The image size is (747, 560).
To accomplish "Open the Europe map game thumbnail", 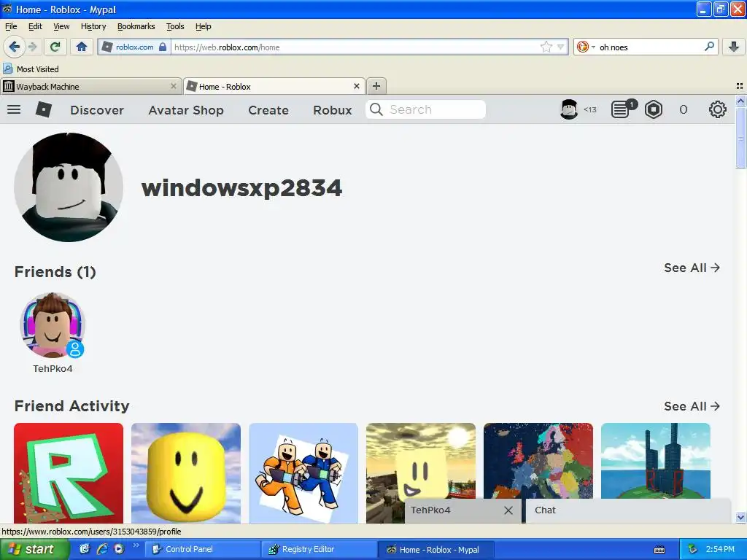I will pyautogui.click(x=538, y=461).
